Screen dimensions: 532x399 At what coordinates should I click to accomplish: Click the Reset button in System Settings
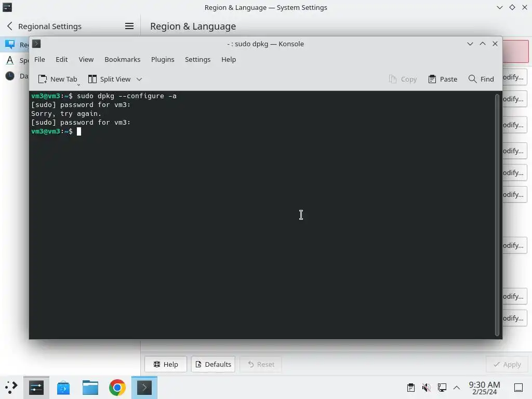point(261,364)
